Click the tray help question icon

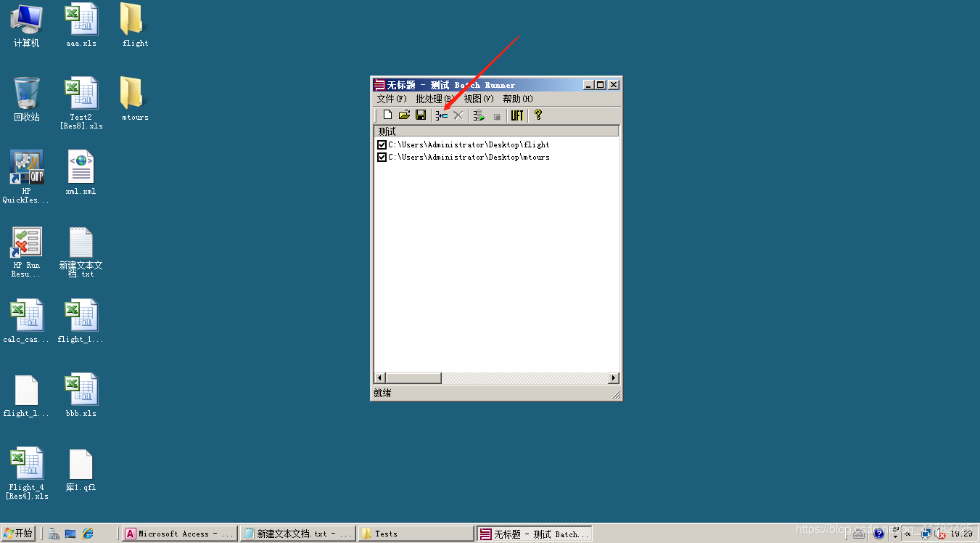click(878, 534)
